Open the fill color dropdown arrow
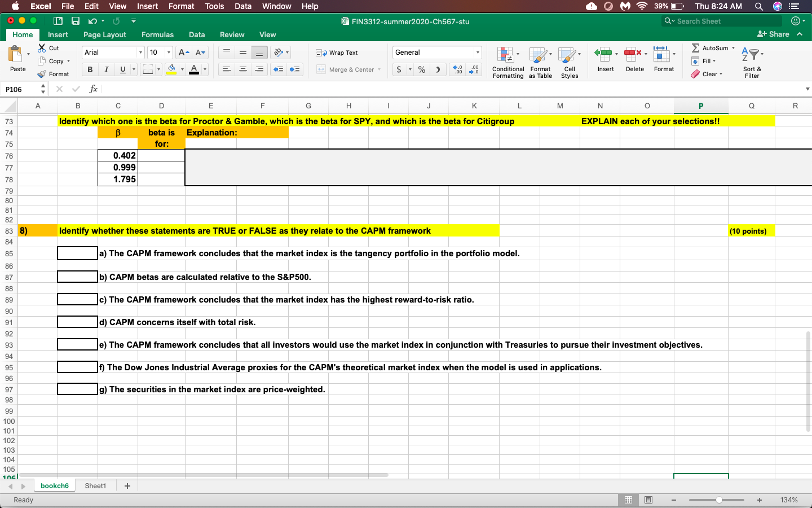Image resolution: width=812 pixels, height=508 pixels. click(x=183, y=69)
